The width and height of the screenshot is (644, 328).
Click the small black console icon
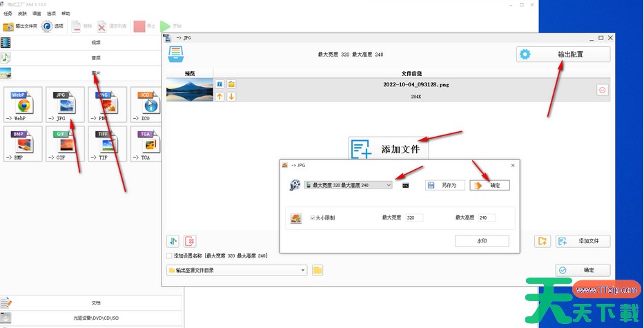click(405, 185)
